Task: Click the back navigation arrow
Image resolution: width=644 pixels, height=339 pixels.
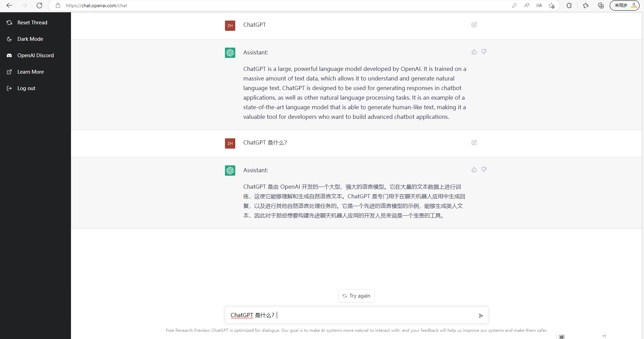Action: (9, 5)
